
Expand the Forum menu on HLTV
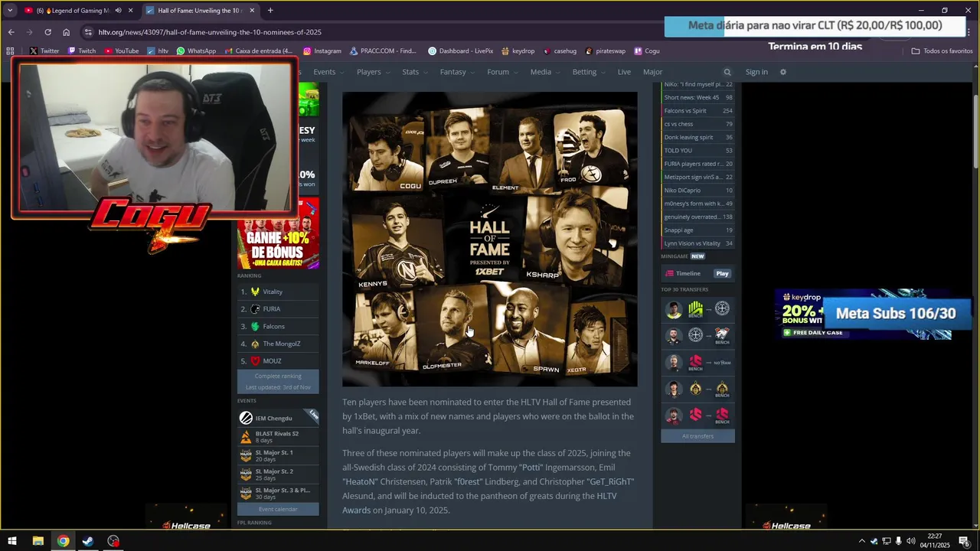click(x=503, y=72)
